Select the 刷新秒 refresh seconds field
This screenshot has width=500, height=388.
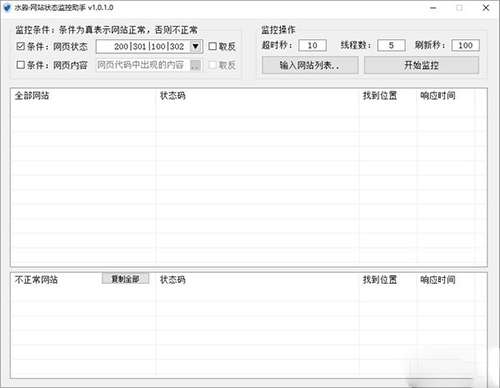coord(465,45)
